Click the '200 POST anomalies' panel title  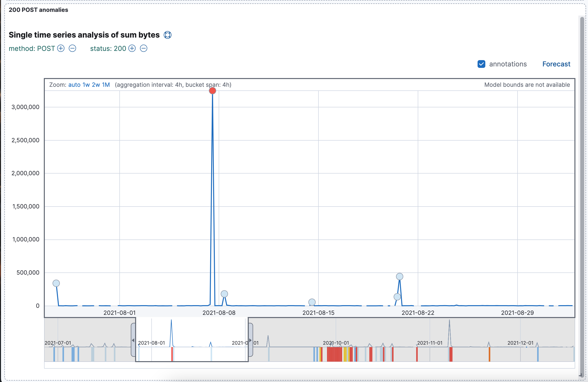(x=38, y=10)
